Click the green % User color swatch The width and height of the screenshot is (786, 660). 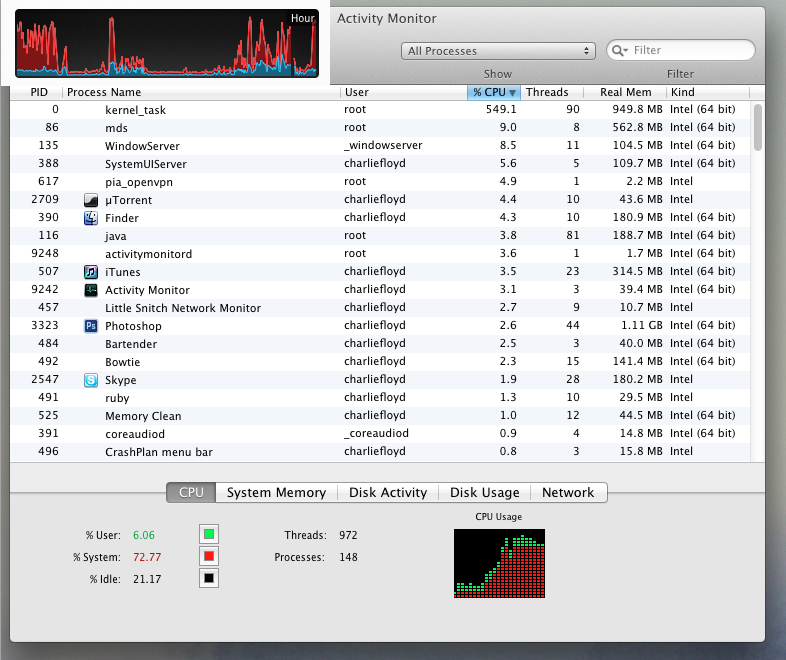(x=209, y=534)
